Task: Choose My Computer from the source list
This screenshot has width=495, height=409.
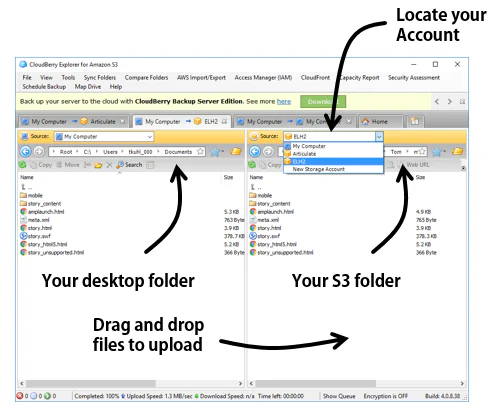Action: point(333,146)
